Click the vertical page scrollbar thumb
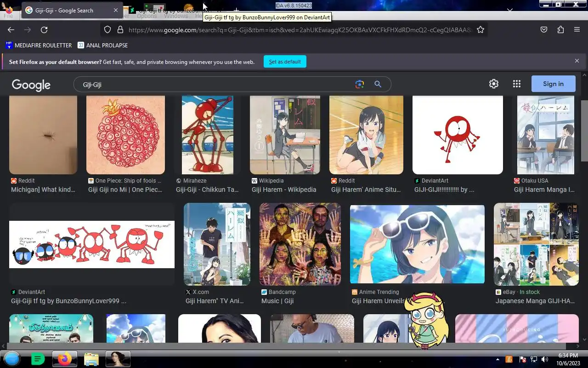The height and width of the screenshot is (368, 588). coord(584,131)
